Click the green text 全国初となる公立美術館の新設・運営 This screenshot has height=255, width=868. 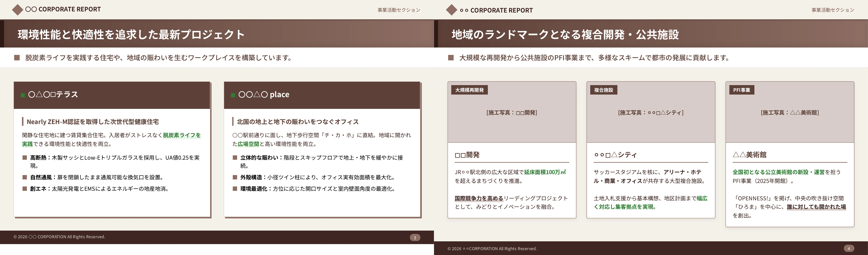778,172
